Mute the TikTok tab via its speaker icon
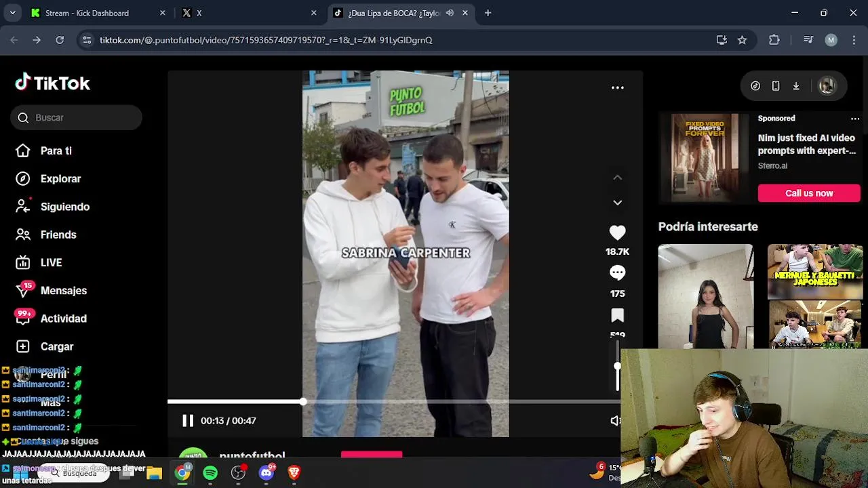The image size is (868, 488). click(450, 13)
